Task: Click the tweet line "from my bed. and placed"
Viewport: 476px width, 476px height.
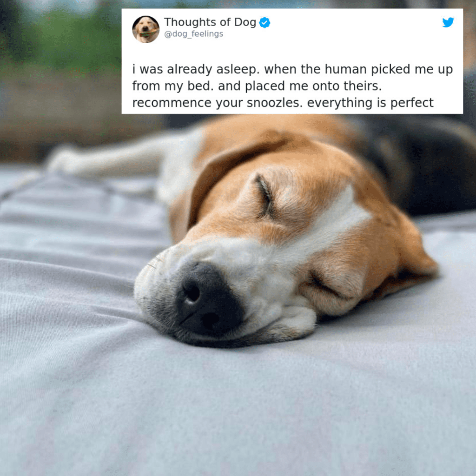Action: (257, 86)
